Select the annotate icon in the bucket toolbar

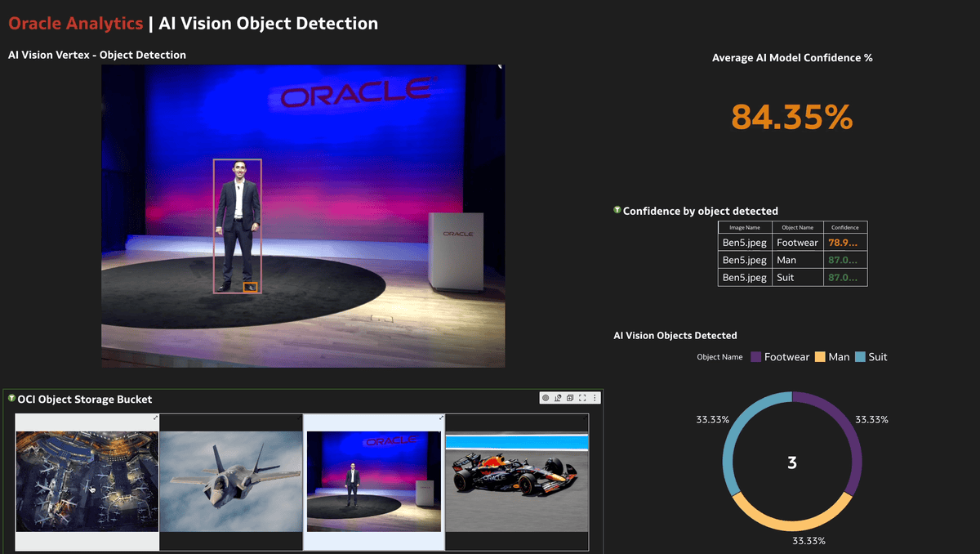[x=570, y=398]
